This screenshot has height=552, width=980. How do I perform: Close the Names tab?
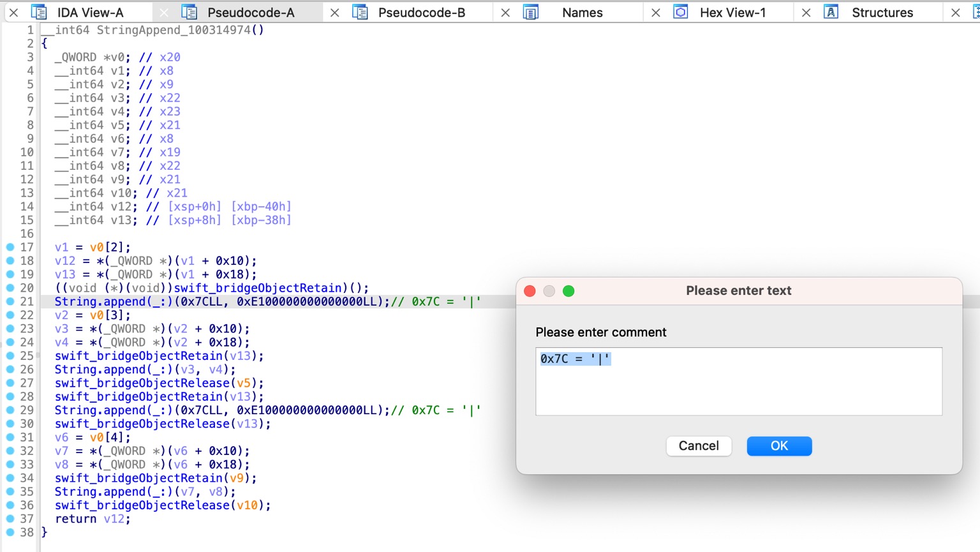(x=505, y=13)
